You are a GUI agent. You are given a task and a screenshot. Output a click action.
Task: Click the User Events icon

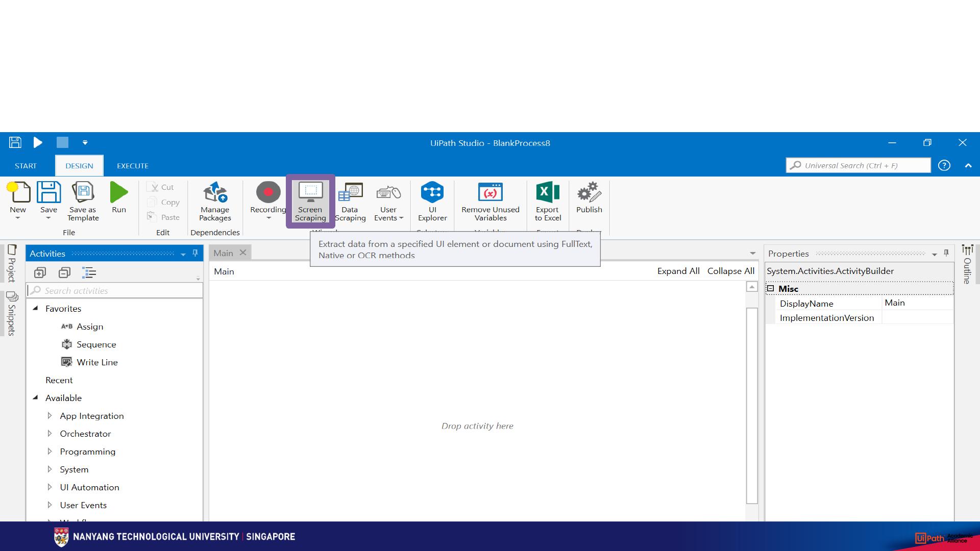(x=388, y=192)
